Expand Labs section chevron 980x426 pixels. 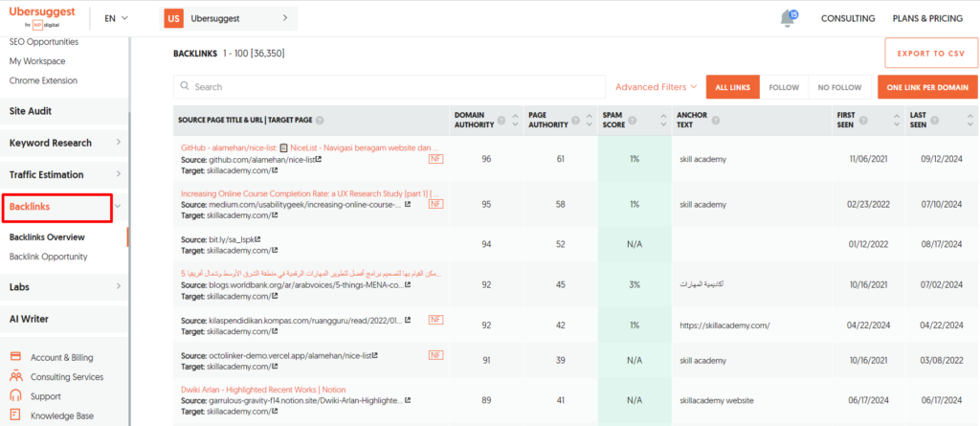pyautogui.click(x=119, y=287)
